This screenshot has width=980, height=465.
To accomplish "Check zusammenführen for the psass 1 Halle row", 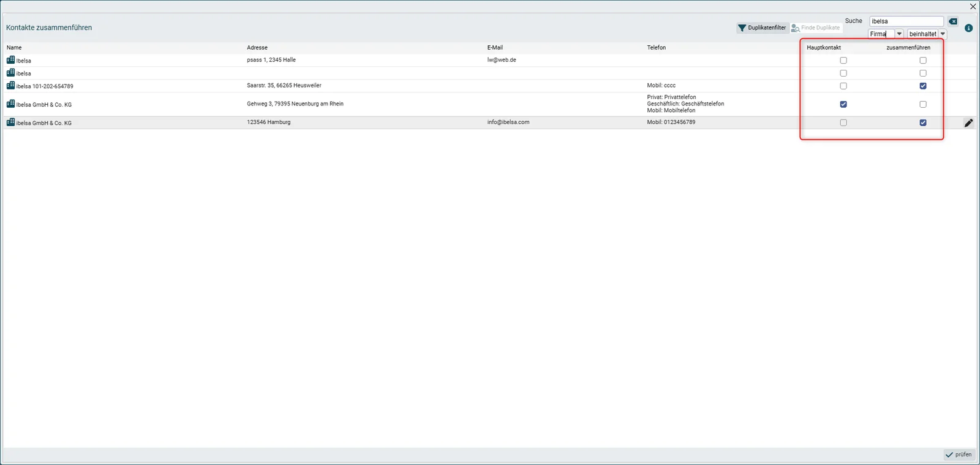I will [923, 61].
